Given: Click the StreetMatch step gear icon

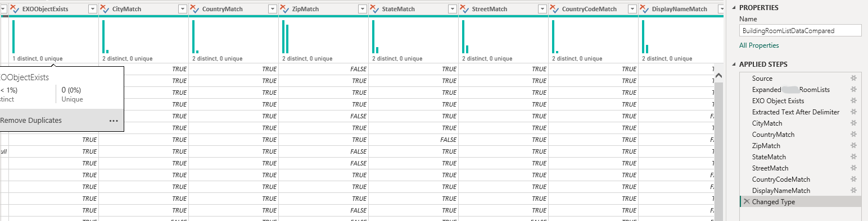Looking at the screenshot, I should click(x=853, y=168).
